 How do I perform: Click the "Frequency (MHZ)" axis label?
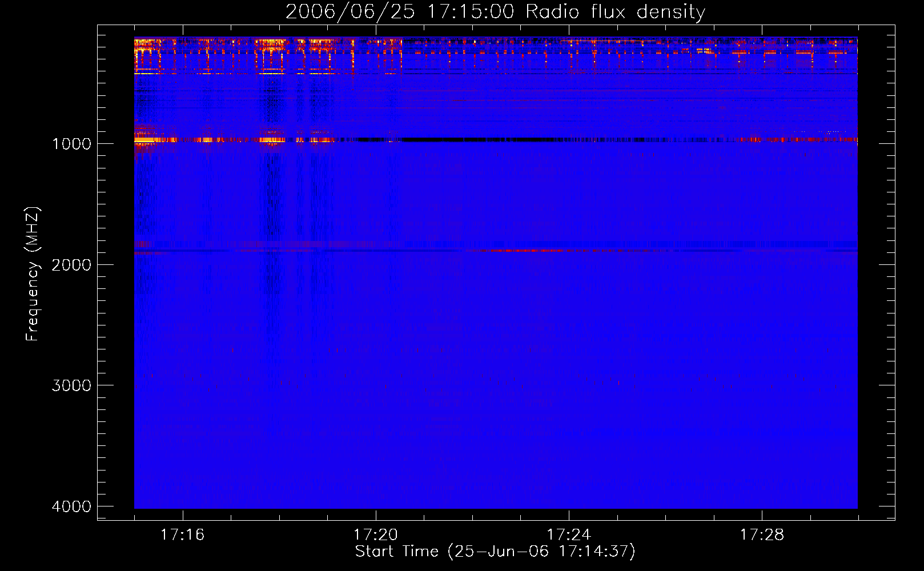(x=32, y=274)
